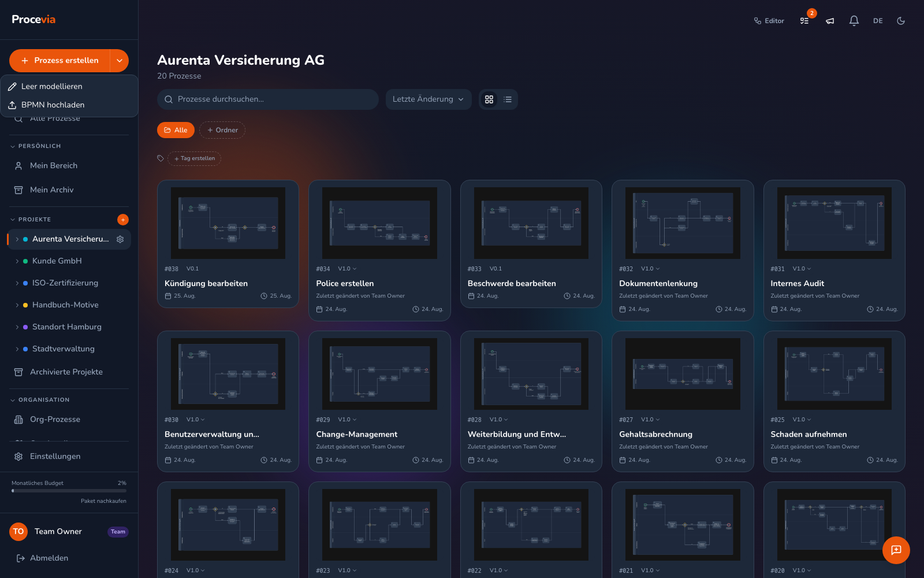The height and width of the screenshot is (578, 924).
Task: Click Standort Hamburg purple color dot
Action: [x=25, y=327]
